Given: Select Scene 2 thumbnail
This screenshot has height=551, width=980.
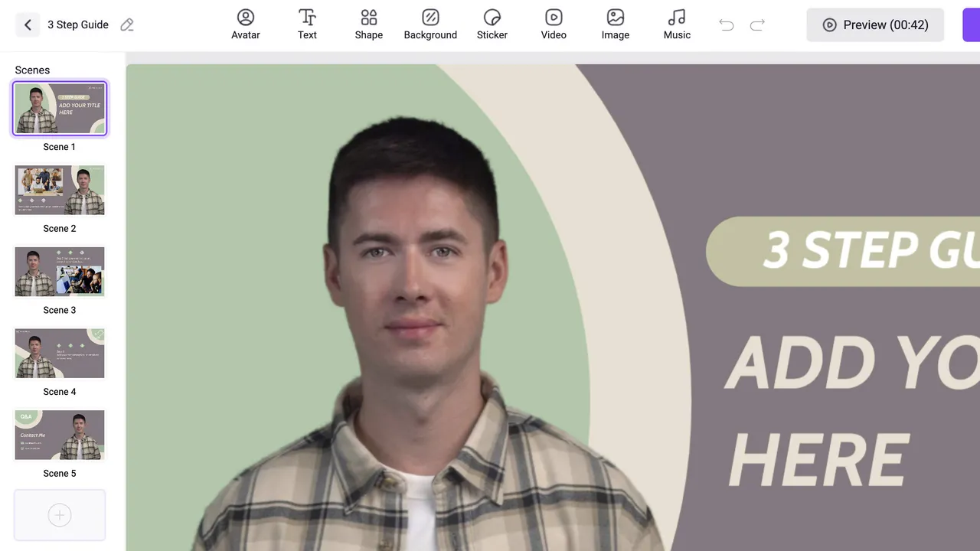Looking at the screenshot, I should tap(60, 190).
